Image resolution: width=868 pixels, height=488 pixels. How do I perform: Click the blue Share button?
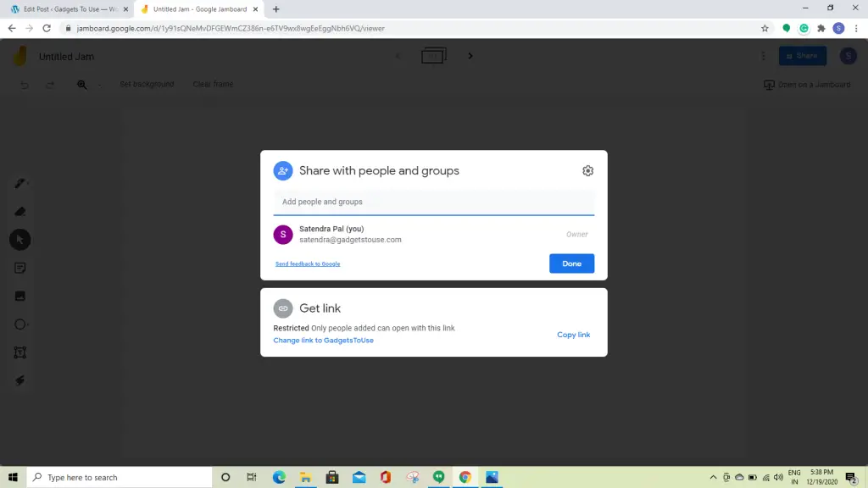803,56
